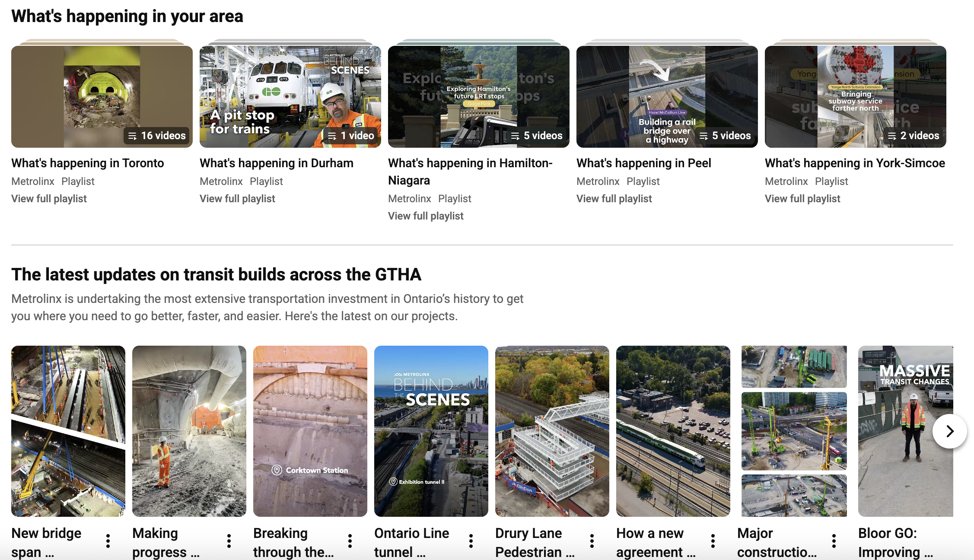Image resolution: width=974 pixels, height=560 pixels.
Task: Click Metrolinx channel under Peel playlist
Action: pos(598,181)
